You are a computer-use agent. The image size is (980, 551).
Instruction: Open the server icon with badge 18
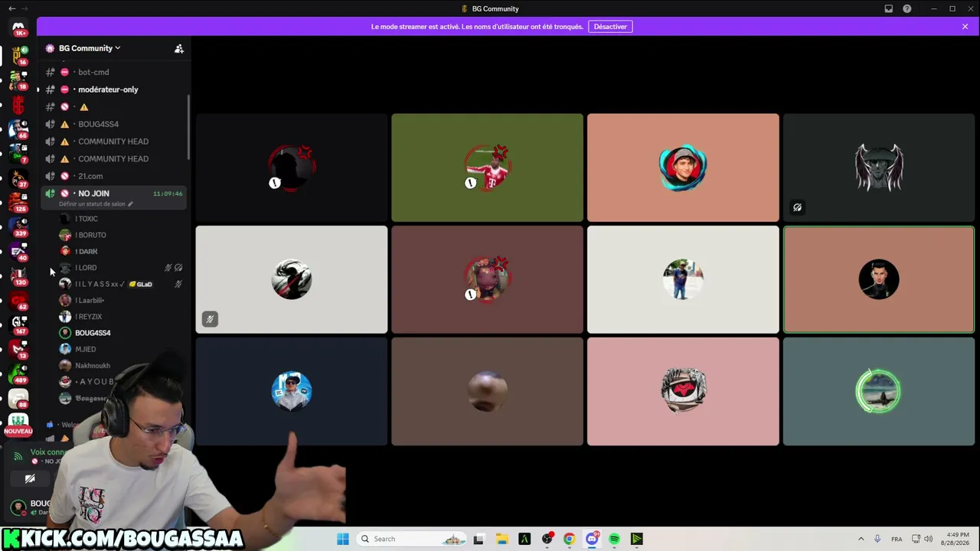coord(18,80)
